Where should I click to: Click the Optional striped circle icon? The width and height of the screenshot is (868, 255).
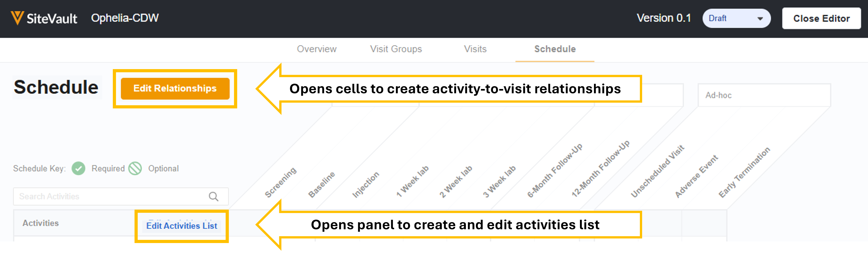(x=135, y=168)
